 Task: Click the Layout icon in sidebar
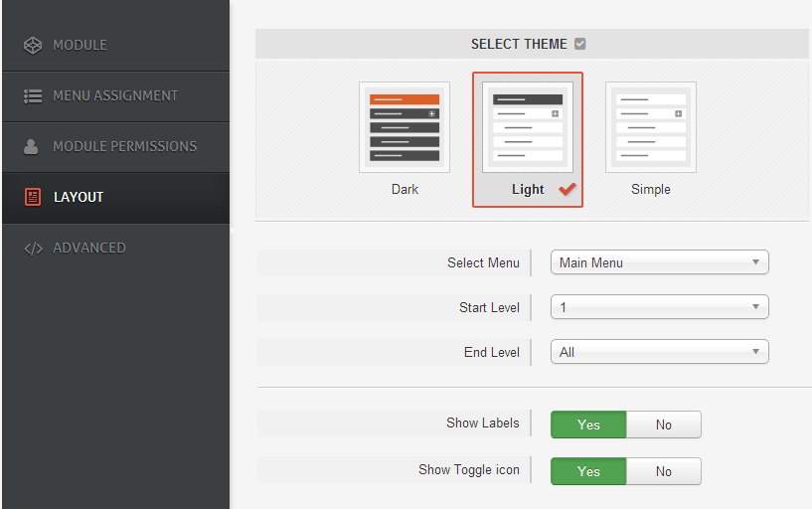33,197
